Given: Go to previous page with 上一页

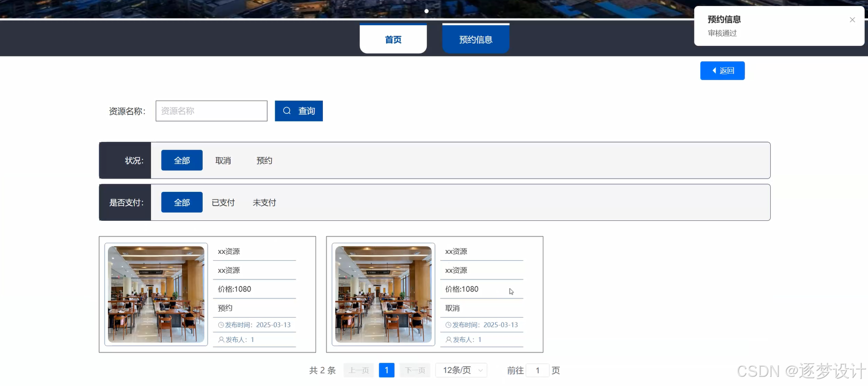Looking at the screenshot, I should 359,370.
